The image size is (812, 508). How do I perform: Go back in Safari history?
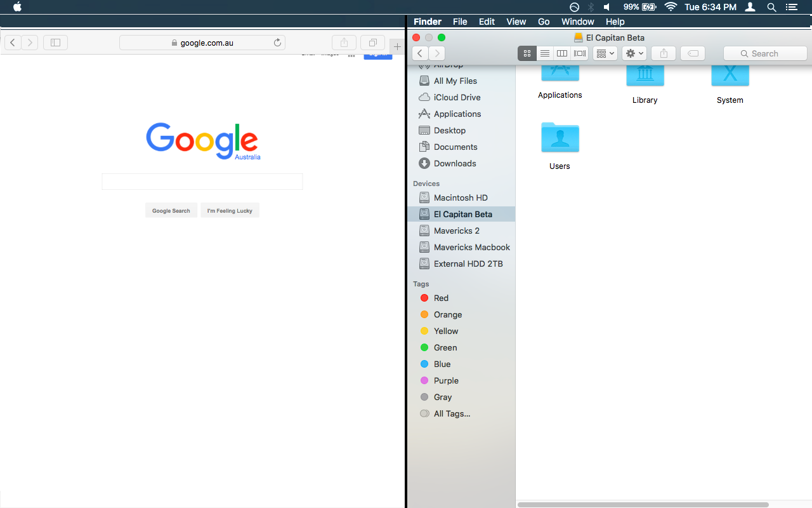[x=13, y=43]
